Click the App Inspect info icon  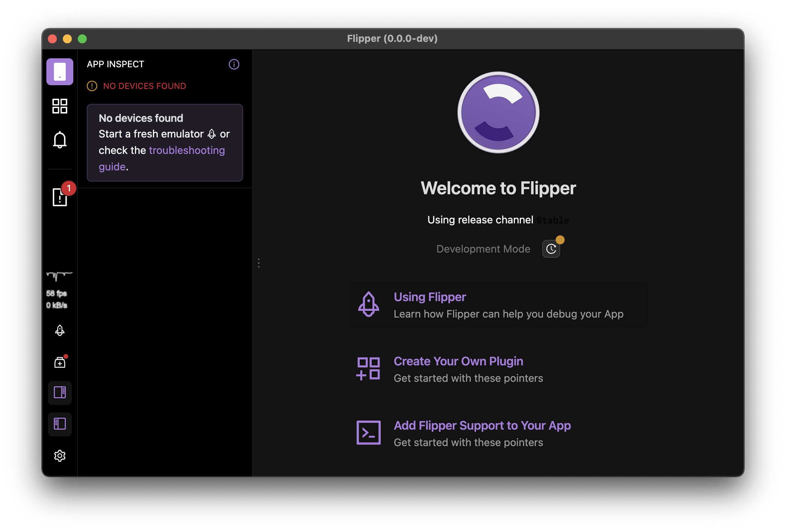pos(234,64)
